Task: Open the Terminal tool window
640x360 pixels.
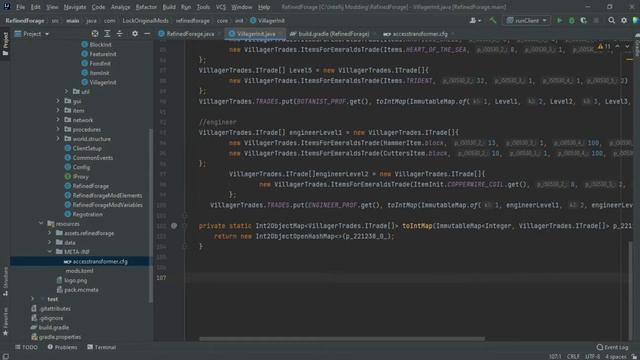Action: point(102,347)
